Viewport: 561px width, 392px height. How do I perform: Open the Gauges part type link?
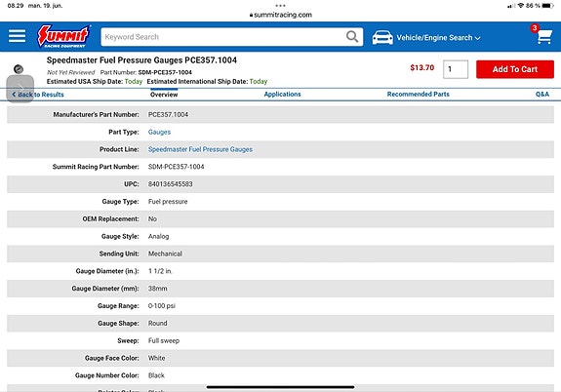(x=159, y=132)
